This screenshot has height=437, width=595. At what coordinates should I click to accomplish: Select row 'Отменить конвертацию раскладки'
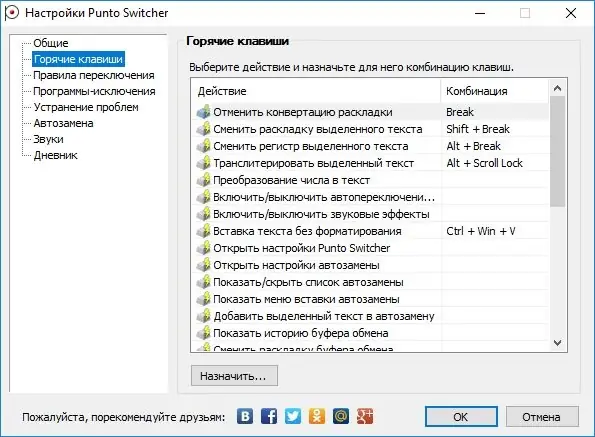click(370, 112)
